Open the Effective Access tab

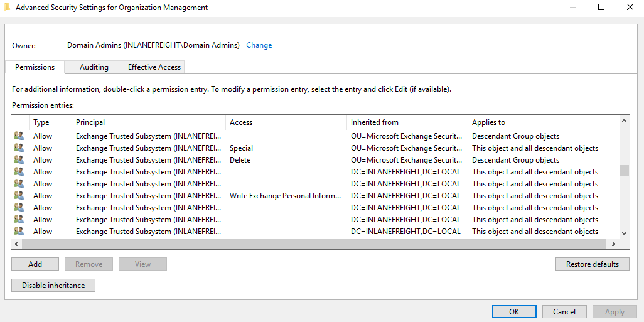[154, 67]
